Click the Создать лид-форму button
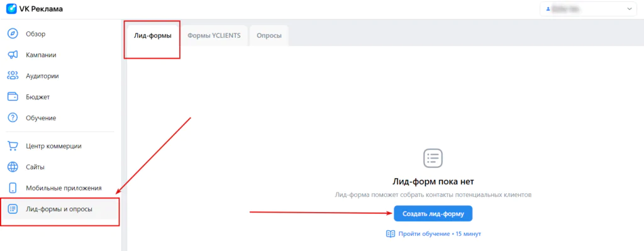644x251 pixels. (433, 214)
